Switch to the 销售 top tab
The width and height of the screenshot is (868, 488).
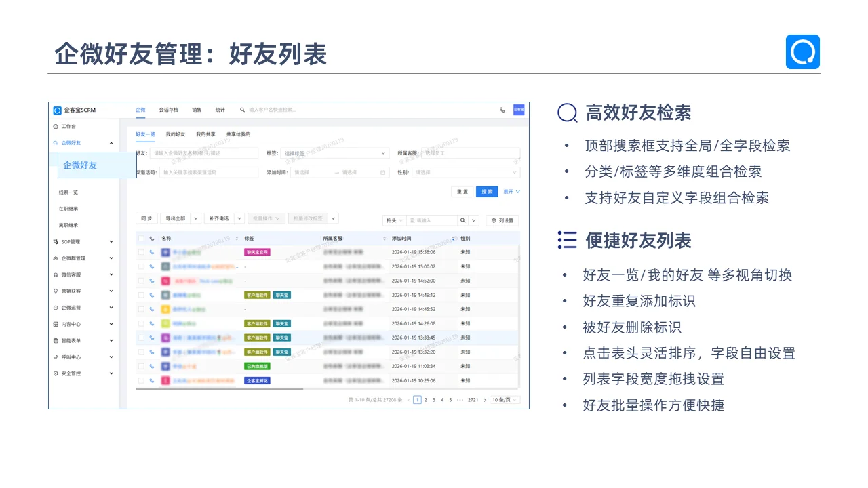(197, 110)
